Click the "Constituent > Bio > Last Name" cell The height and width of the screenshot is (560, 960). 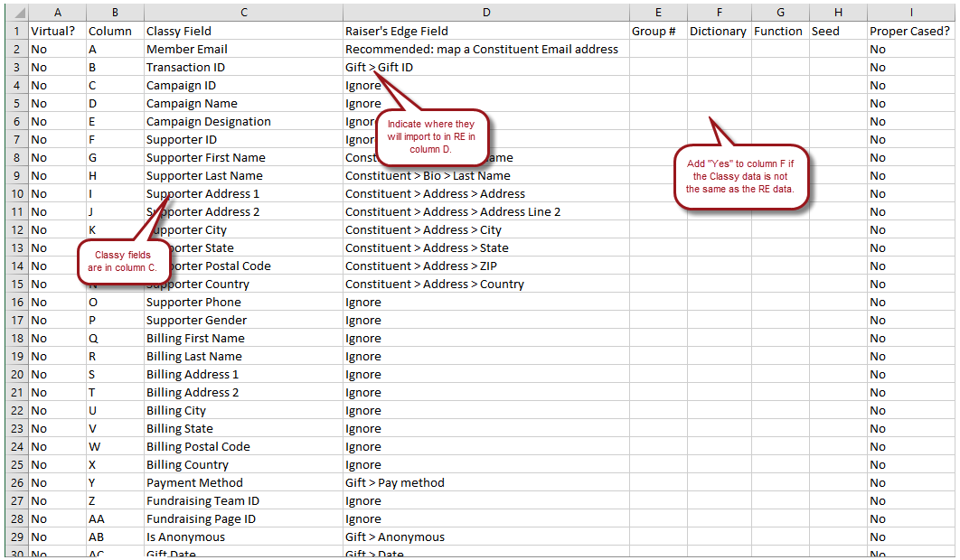[x=486, y=175]
